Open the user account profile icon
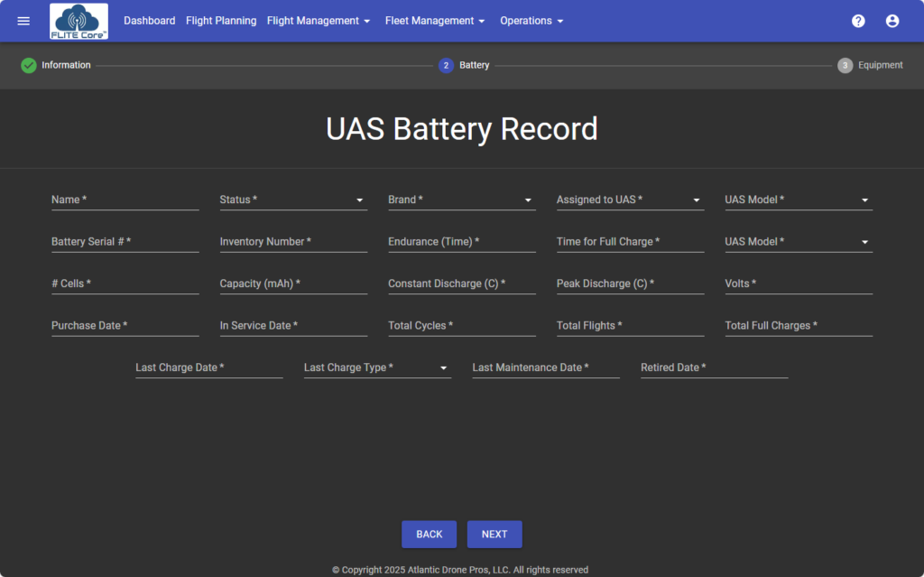 [x=892, y=21]
